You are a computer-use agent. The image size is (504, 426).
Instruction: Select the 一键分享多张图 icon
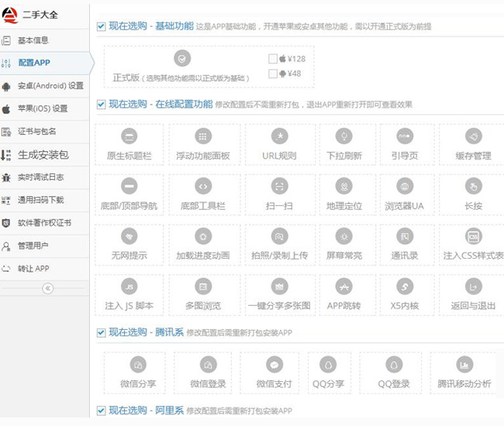coord(279,287)
